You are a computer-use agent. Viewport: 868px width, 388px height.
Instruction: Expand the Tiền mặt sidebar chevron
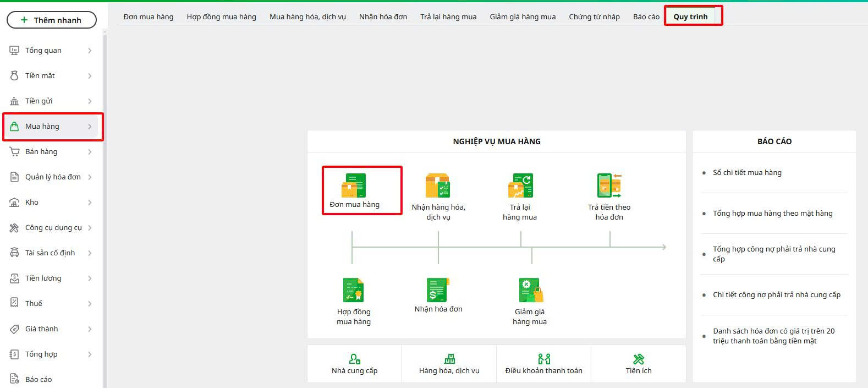[x=90, y=76]
